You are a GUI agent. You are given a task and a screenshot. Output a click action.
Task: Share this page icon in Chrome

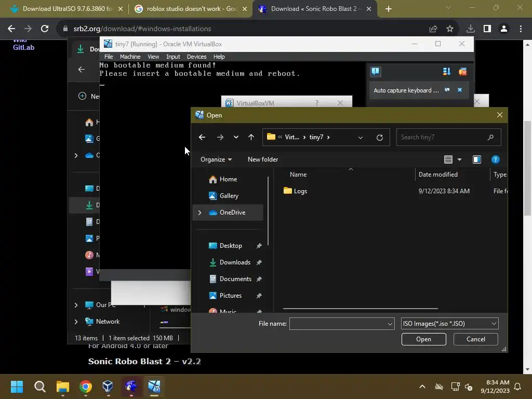pyautogui.click(x=433, y=29)
